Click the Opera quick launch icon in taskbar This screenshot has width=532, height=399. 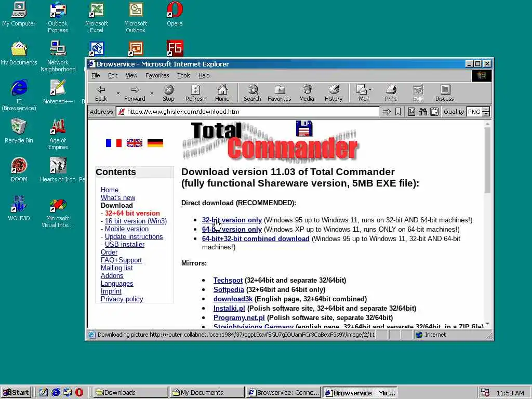(x=79, y=392)
